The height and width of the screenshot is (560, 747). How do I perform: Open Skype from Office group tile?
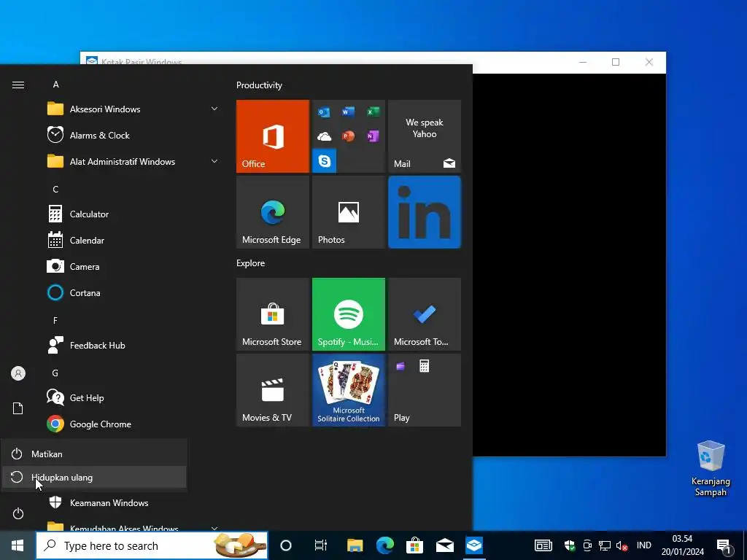(x=325, y=160)
